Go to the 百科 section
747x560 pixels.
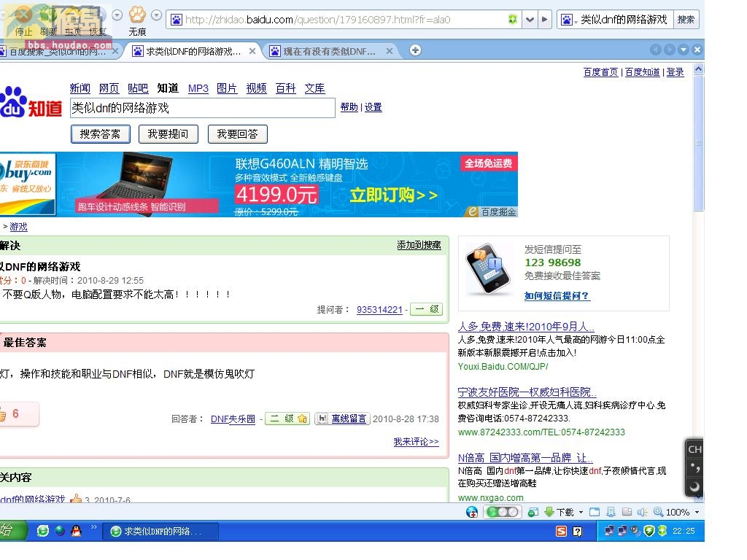[x=286, y=88]
